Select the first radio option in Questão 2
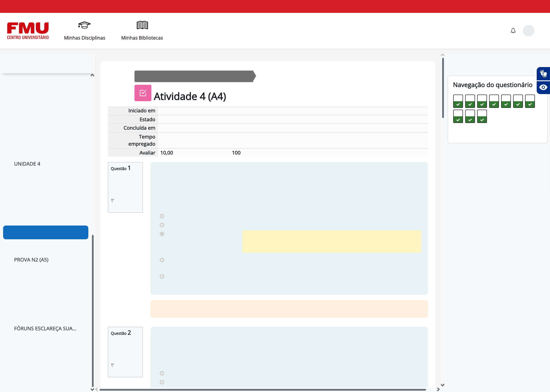The width and height of the screenshot is (550, 392). pos(162,373)
